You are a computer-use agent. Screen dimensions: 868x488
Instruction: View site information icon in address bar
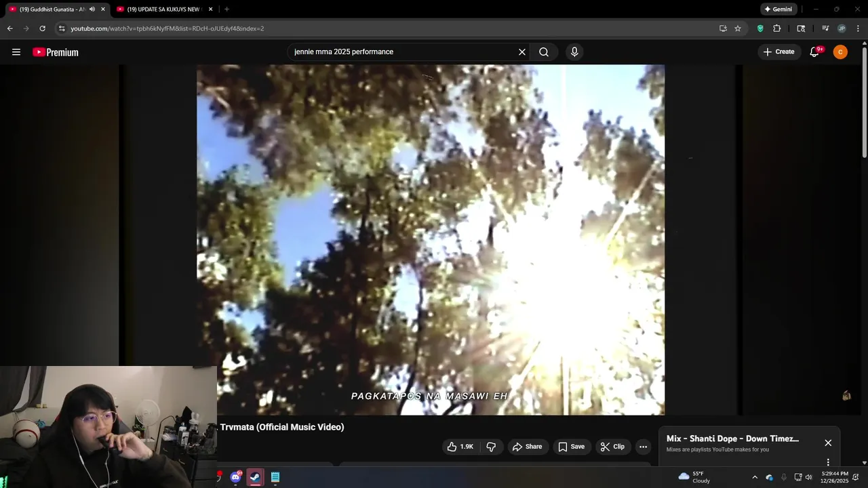(x=62, y=28)
